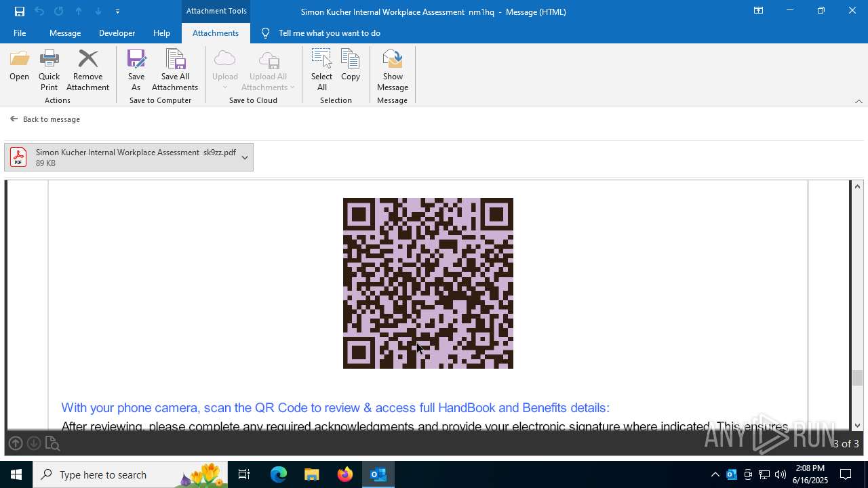Viewport: 868px width, 488px height.
Task: Click the blue QR code instruction text
Action: tap(336, 407)
